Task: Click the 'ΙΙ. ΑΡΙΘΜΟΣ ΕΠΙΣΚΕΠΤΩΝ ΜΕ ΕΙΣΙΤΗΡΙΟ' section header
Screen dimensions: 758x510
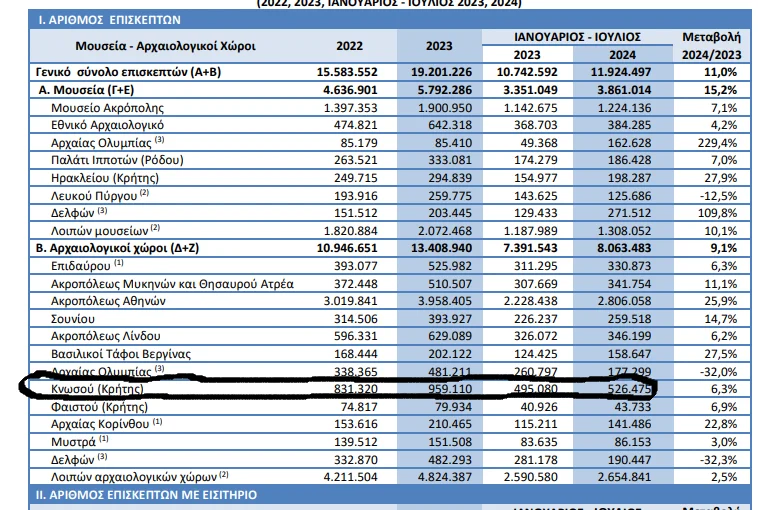Action: click(x=146, y=495)
